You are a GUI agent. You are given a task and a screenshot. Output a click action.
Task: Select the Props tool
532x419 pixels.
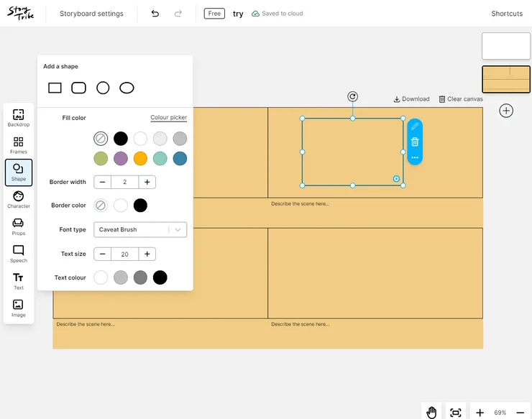[19, 226]
